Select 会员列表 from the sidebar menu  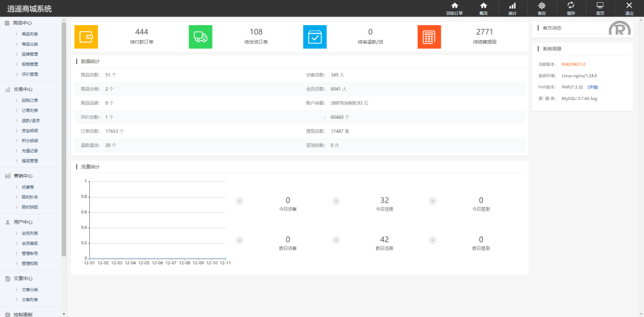[30, 233]
